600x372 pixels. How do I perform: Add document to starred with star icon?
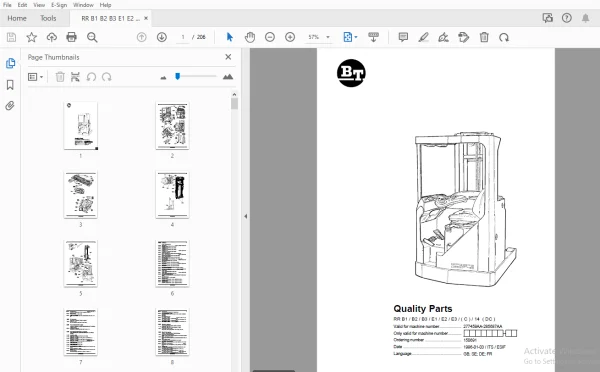(31, 37)
